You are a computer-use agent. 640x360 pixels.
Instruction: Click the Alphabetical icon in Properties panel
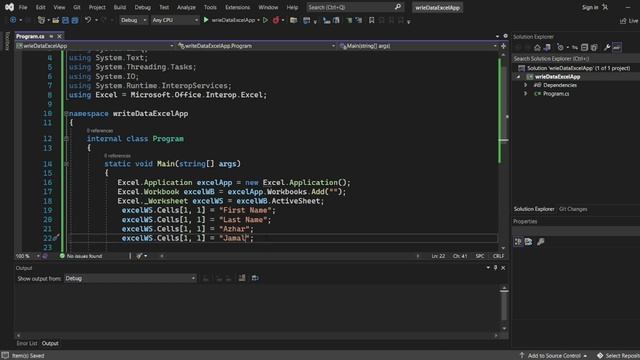pos(529,242)
